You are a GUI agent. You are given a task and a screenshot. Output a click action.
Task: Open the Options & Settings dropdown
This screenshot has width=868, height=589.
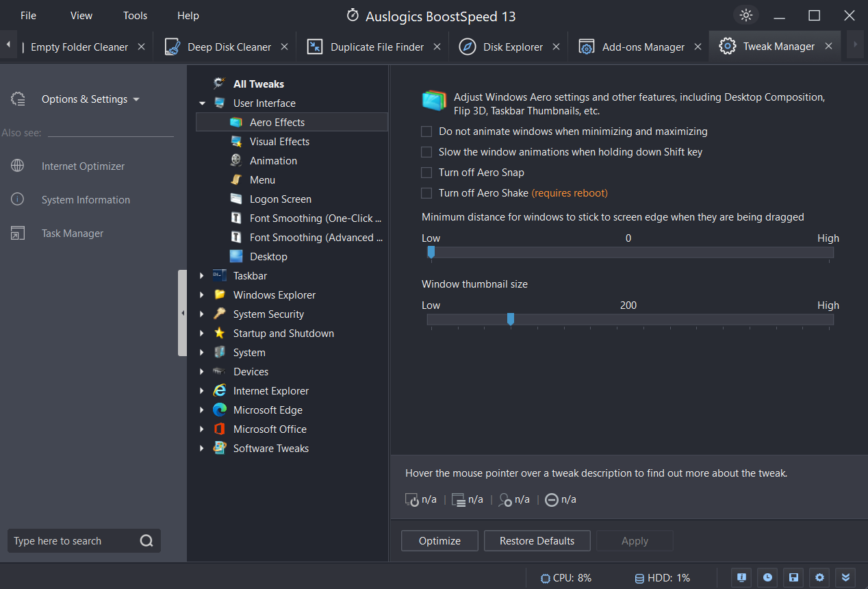point(90,99)
